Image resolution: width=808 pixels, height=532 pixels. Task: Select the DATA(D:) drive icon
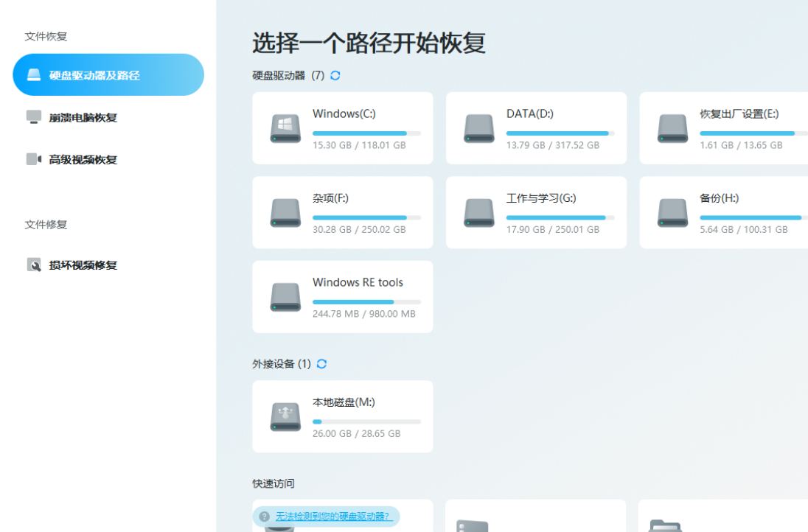[x=478, y=128]
